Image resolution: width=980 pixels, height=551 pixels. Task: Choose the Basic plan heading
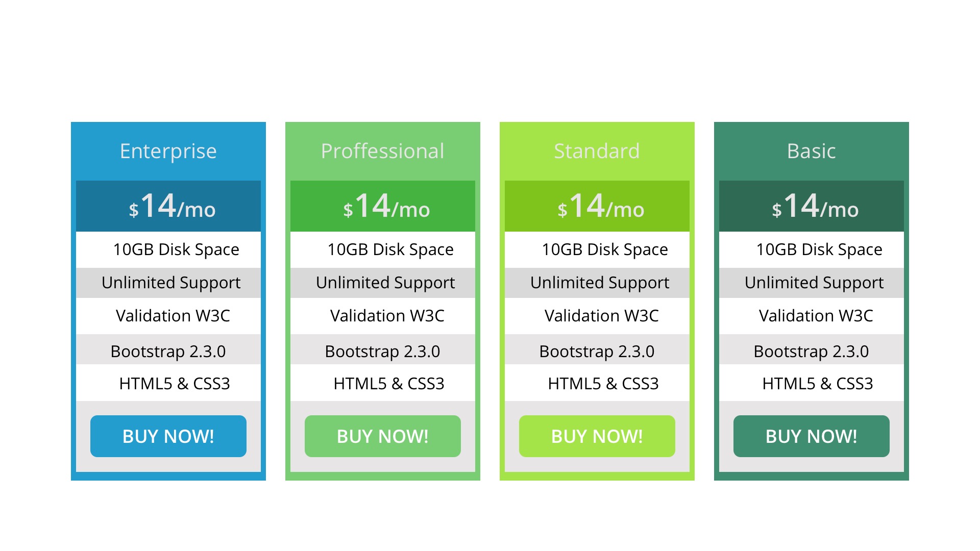(x=812, y=151)
